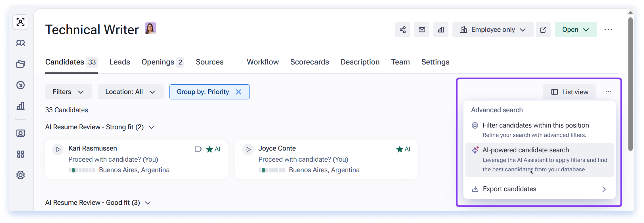Click the share icon in header
The height and width of the screenshot is (223, 644).
pos(402,30)
